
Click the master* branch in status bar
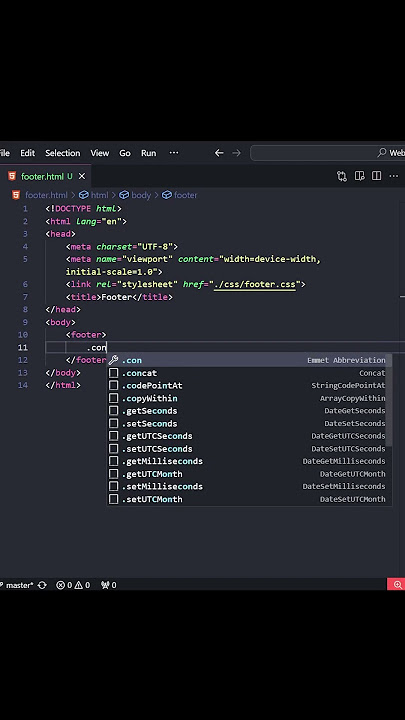click(x=17, y=585)
